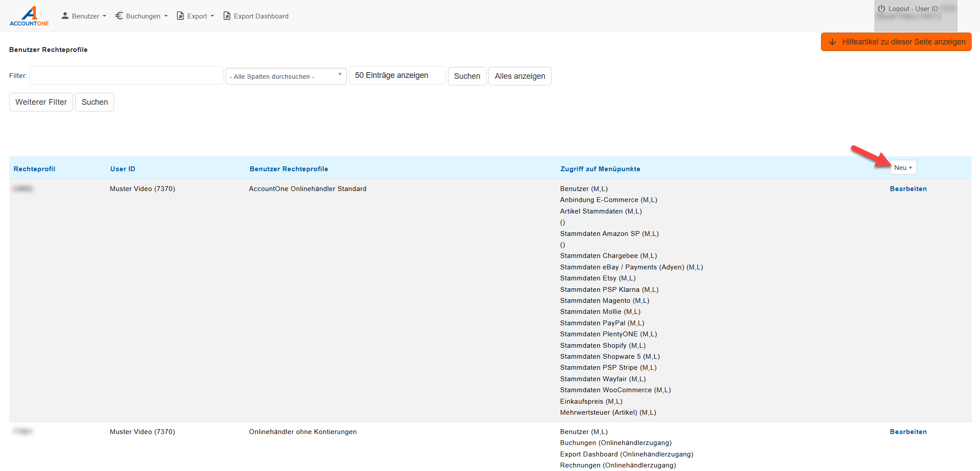Click Suchen next to Einträge field

coord(467,76)
